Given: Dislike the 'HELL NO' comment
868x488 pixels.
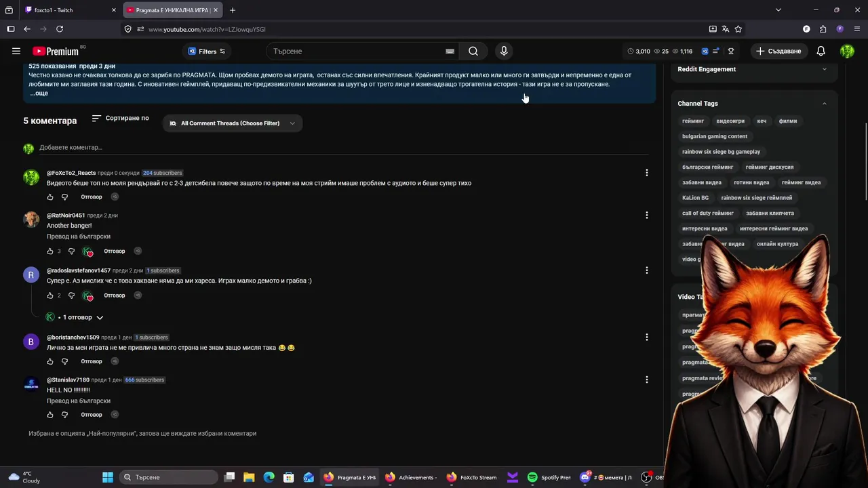Looking at the screenshot, I should 65,415.
